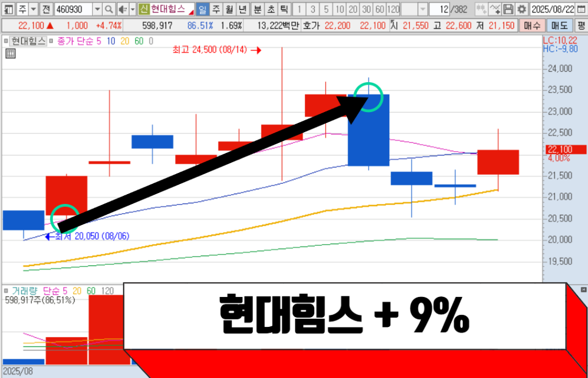
Task: Toggle the small square before 거래량 legend
Action: [6, 290]
